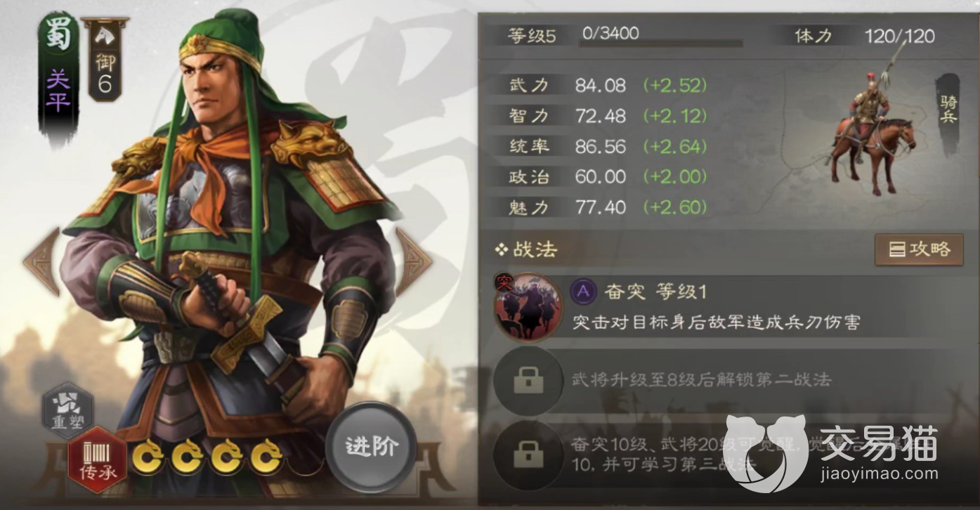This screenshot has height=510, width=980.
Task: Click the 御6 cost banner
Action: point(104,59)
